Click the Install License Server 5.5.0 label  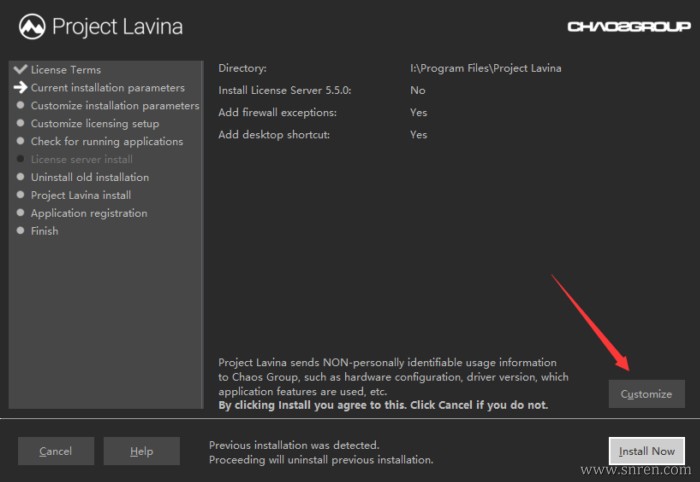pos(285,90)
